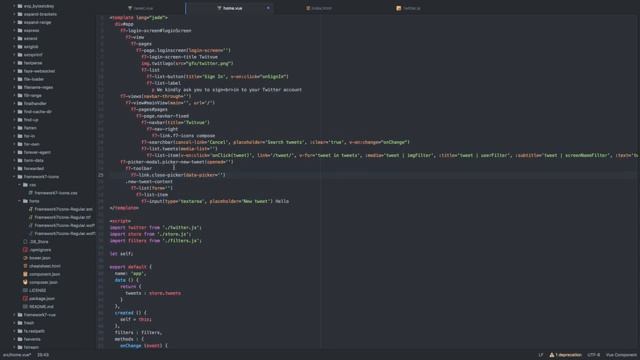Click the "export default {" code line
This screenshot has height=360, width=640.
pos(131,267)
